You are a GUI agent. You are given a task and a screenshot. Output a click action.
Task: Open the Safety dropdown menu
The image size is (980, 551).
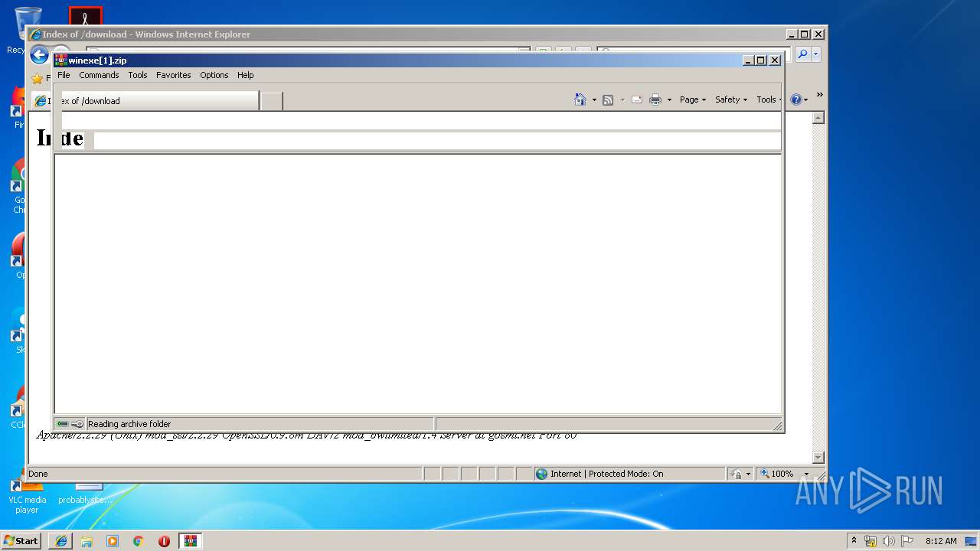[x=731, y=99]
